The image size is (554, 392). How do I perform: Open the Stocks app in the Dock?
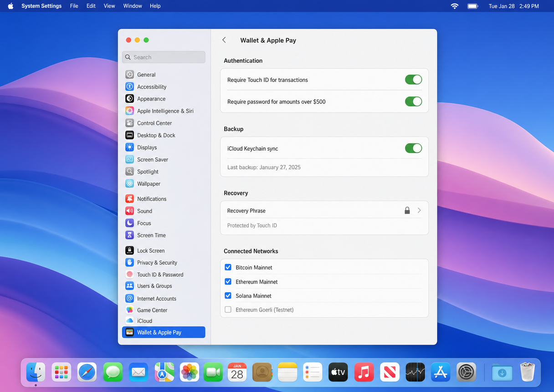(x=415, y=372)
